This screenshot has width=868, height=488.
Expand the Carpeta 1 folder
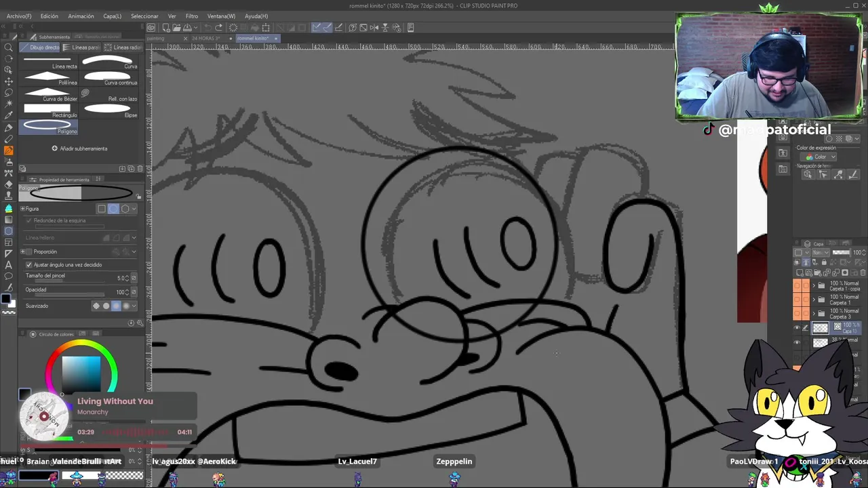click(815, 300)
